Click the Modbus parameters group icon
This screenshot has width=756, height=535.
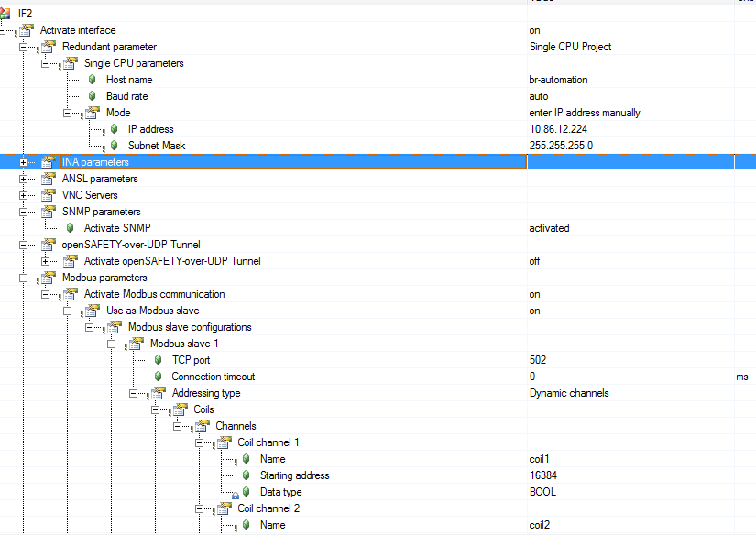pyautogui.click(x=47, y=278)
